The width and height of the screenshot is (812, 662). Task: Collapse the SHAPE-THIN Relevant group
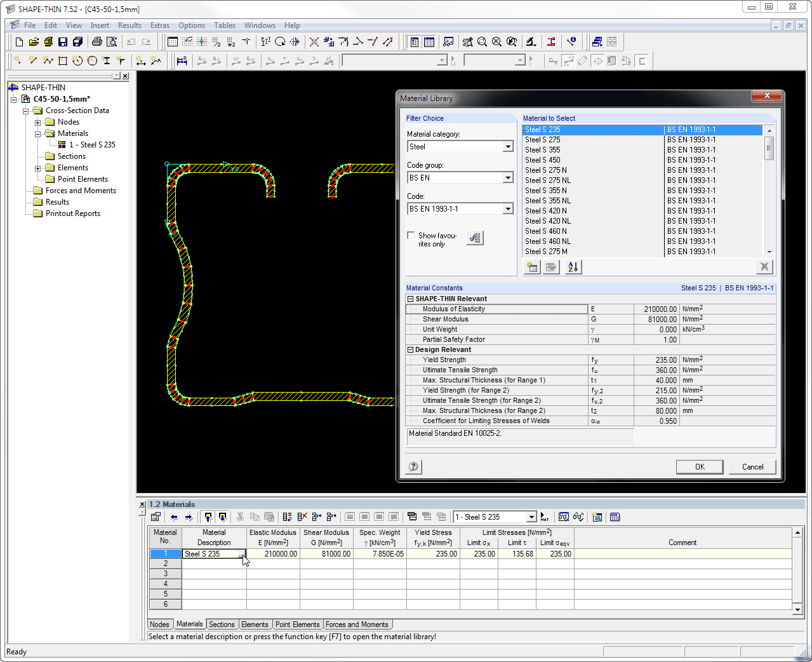click(410, 299)
